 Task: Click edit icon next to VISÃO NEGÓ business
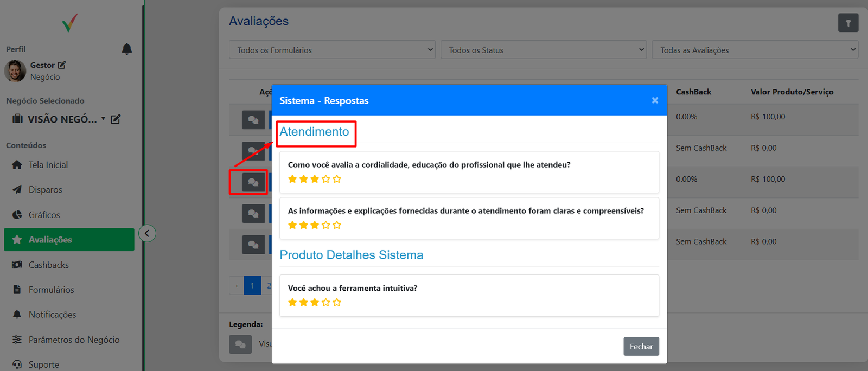pyautogui.click(x=116, y=119)
